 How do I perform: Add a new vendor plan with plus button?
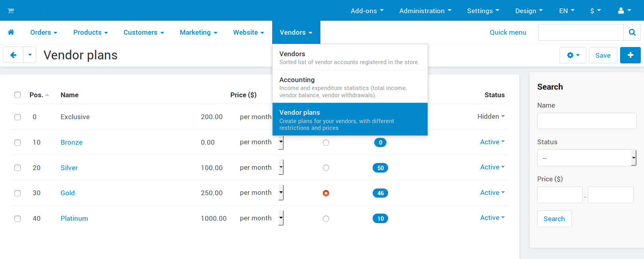coord(630,55)
